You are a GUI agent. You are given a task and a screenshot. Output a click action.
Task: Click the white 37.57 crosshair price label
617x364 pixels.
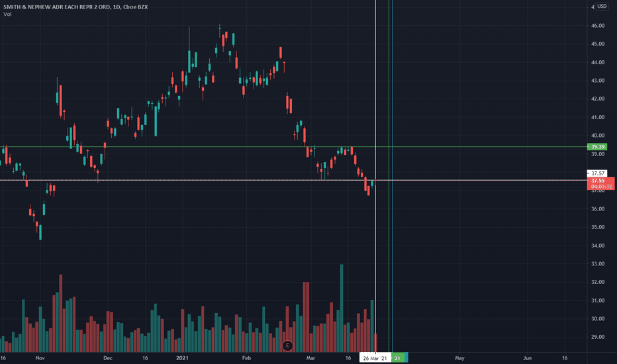coord(597,173)
